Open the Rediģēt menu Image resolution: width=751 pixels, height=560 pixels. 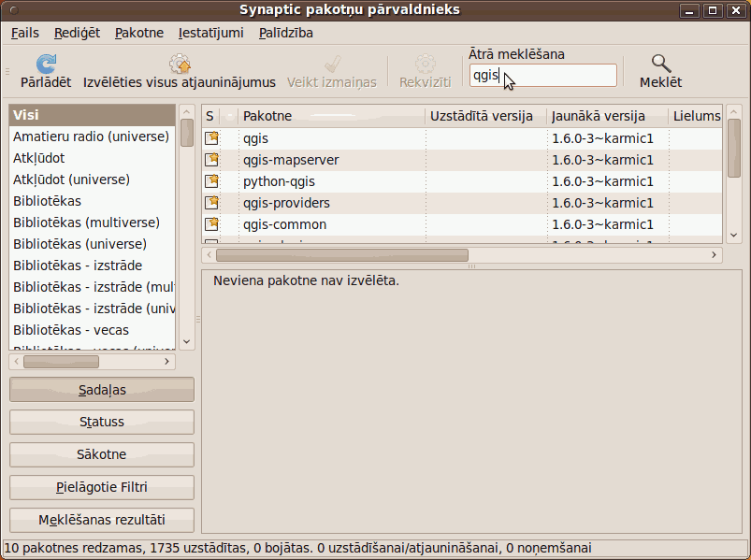77,33
